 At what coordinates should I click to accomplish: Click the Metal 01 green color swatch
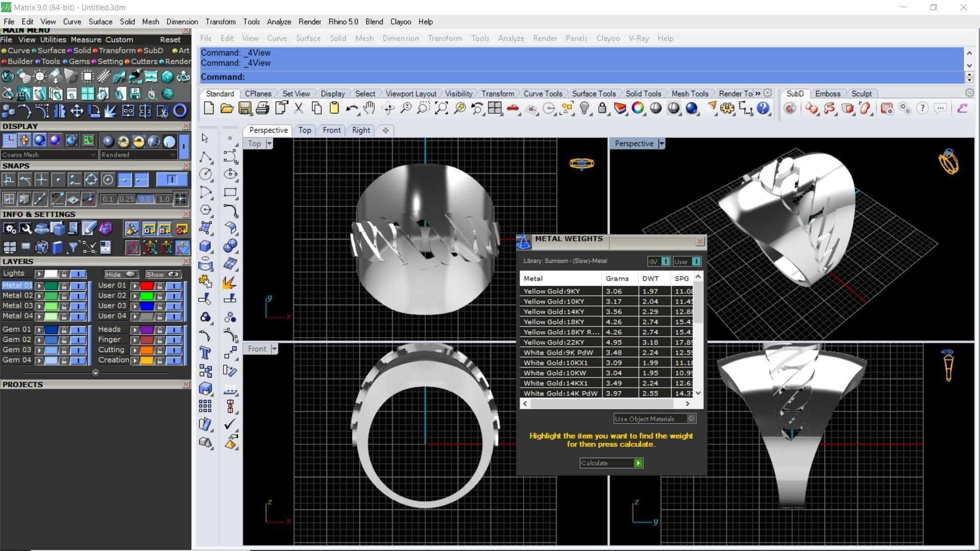[x=51, y=286]
